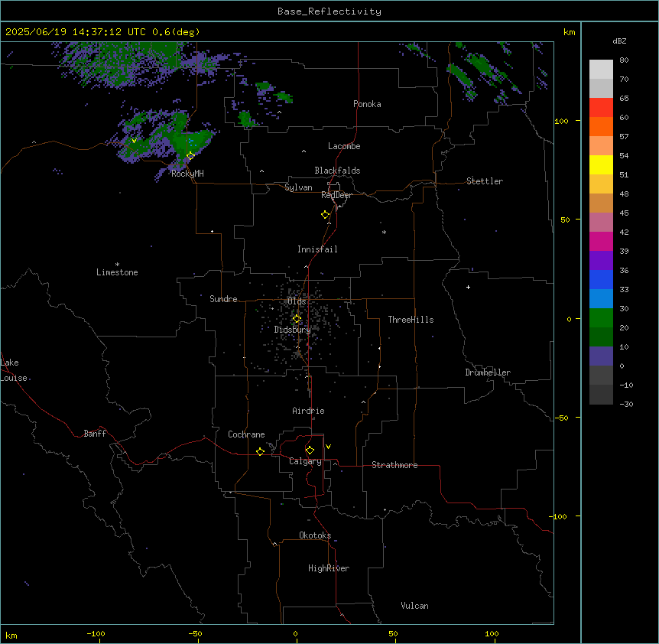
Task: Select the orange 60–57 dBZ legend swatch
Action: point(601,126)
